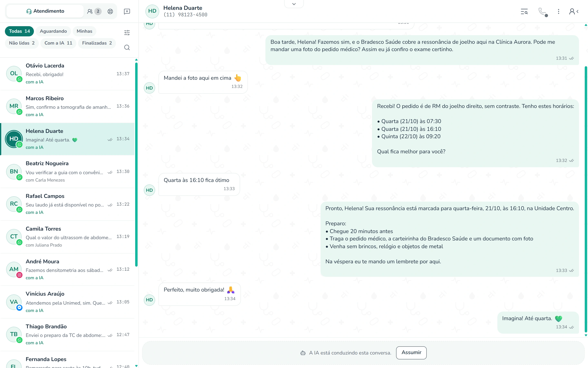
Task: Click 'com Carla Menezes' label under Beatriz Nogueira
Action: [x=45, y=180]
